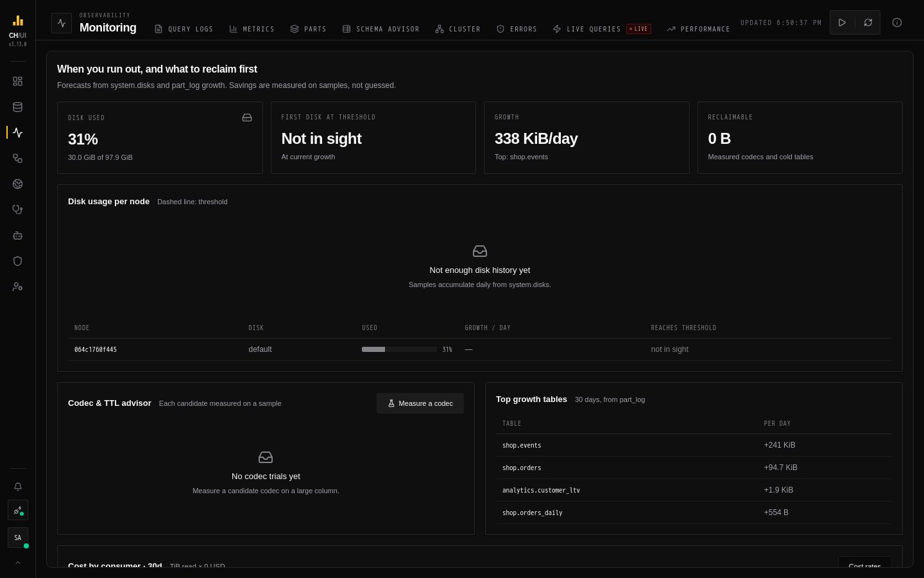The width and height of the screenshot is (924, 578).
Task: Select the shop.orders table row
Action: coord(694,468)
